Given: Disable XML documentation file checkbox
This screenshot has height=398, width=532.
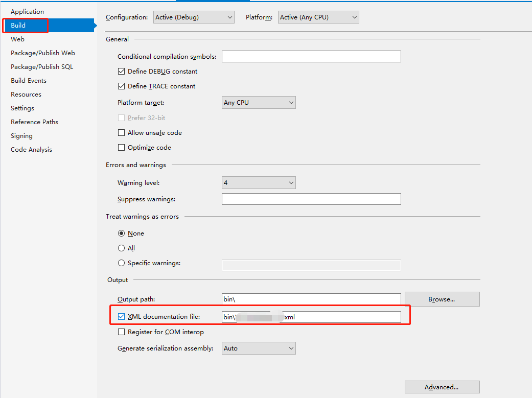Looking at the screenshot, I should point(121,317).
